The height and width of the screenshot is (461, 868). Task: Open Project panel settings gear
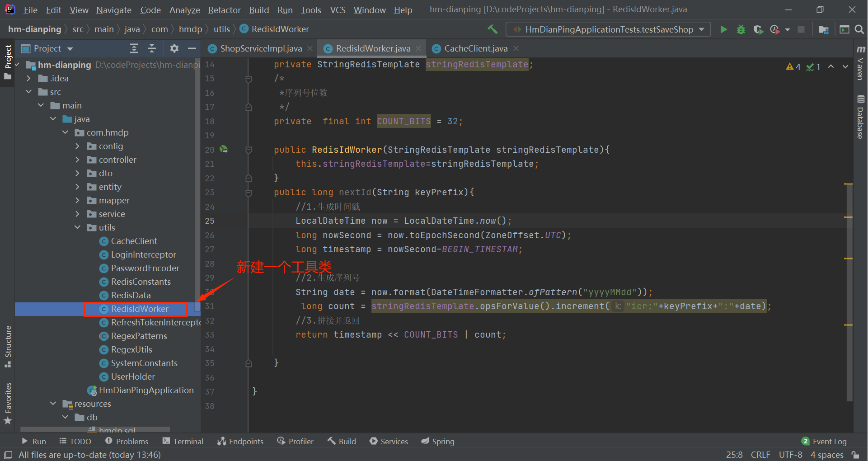[x=174, y=48]
